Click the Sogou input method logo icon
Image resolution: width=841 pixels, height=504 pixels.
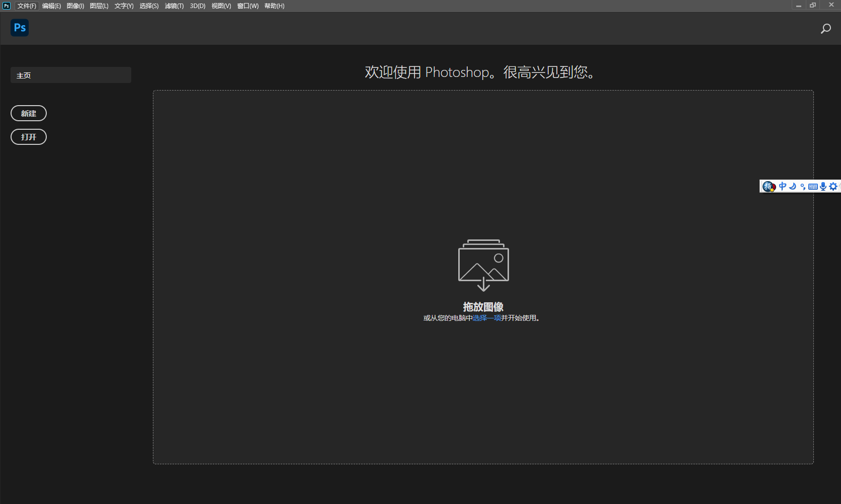click(769, 186)
